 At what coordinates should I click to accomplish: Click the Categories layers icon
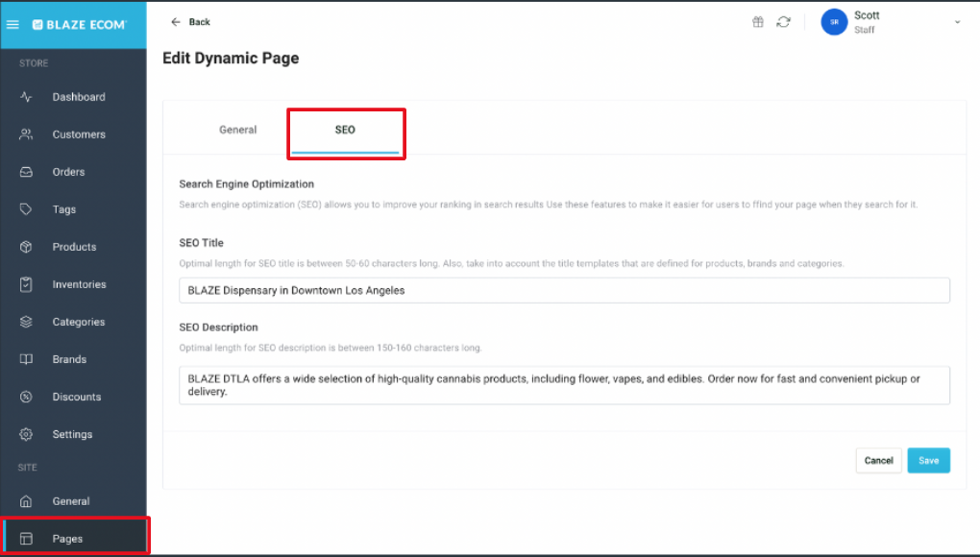(26, 322)
